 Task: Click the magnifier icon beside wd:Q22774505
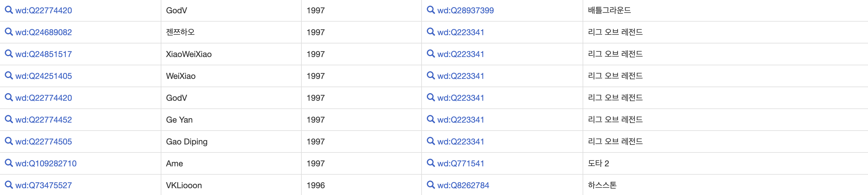pos(9,141)
